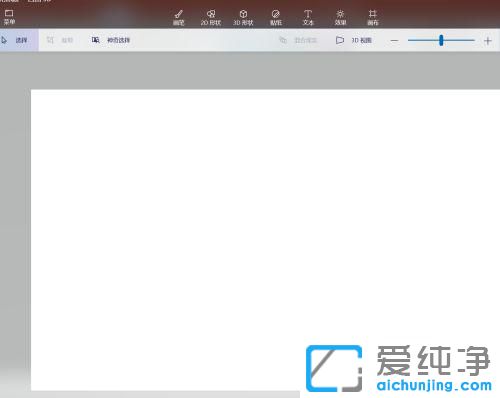The image size is (500, 398).
Task: Choose the 神奇选择 Magic select tool
Action: 111,40
